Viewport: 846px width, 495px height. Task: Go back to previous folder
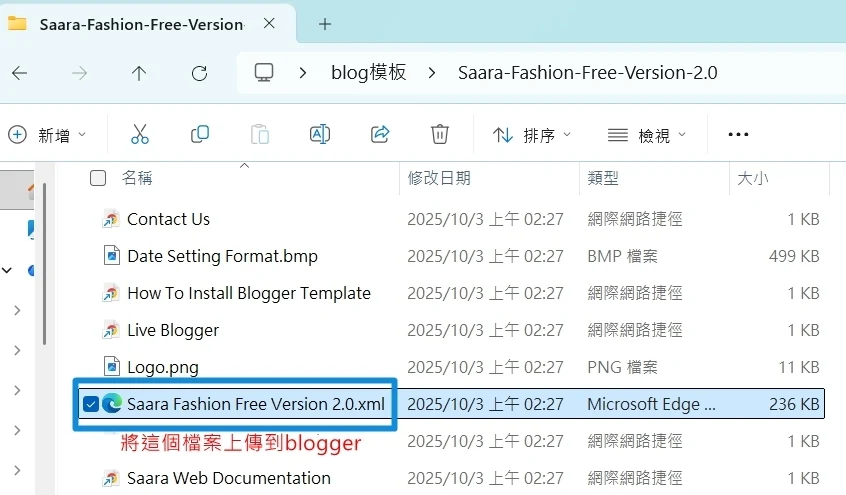pos(19,73)
